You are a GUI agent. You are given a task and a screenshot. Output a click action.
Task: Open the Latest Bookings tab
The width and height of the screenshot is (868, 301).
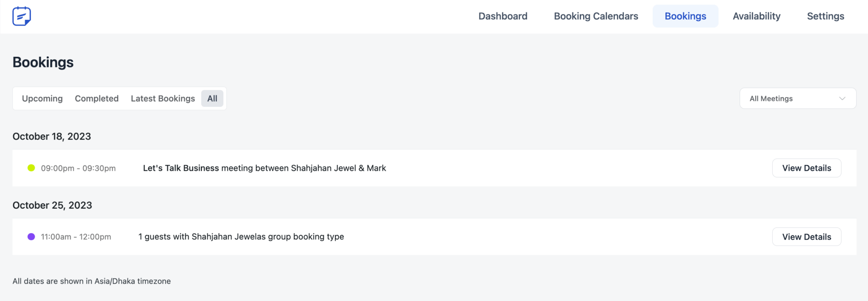(163, 98)
